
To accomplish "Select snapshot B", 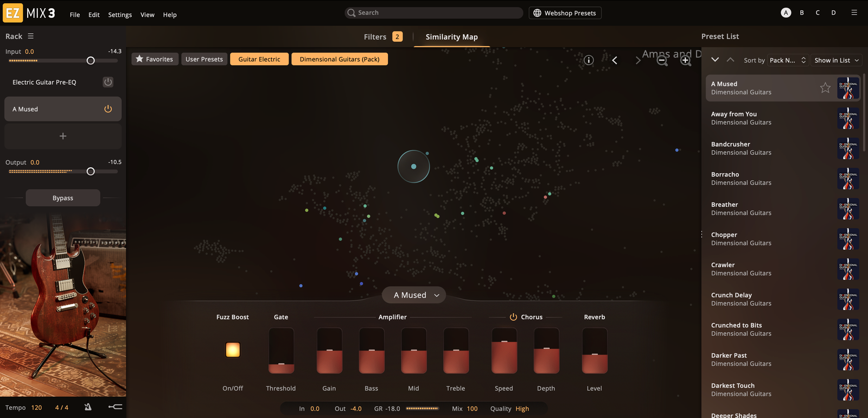I will pyautogui.click(x=802, y=12).
